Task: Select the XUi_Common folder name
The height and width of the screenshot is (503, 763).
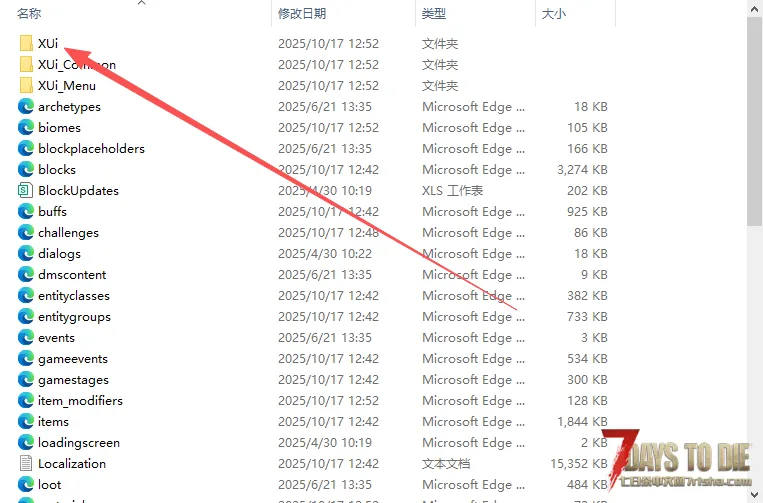Action: pyautogui.click(x=76, y=65)
